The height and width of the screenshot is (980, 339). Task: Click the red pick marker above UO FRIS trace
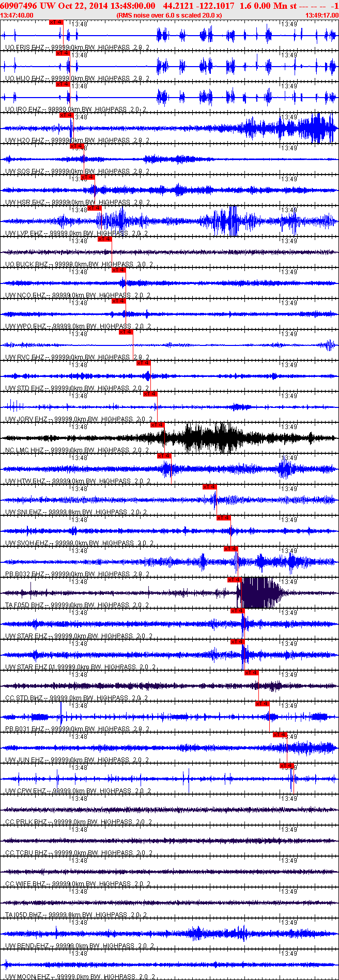[56, 22]
